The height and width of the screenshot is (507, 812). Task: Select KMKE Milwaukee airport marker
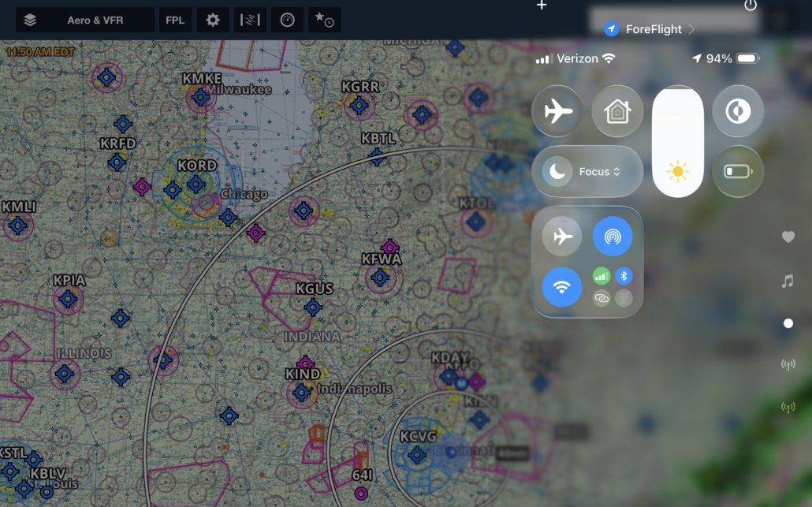[200, 97]
